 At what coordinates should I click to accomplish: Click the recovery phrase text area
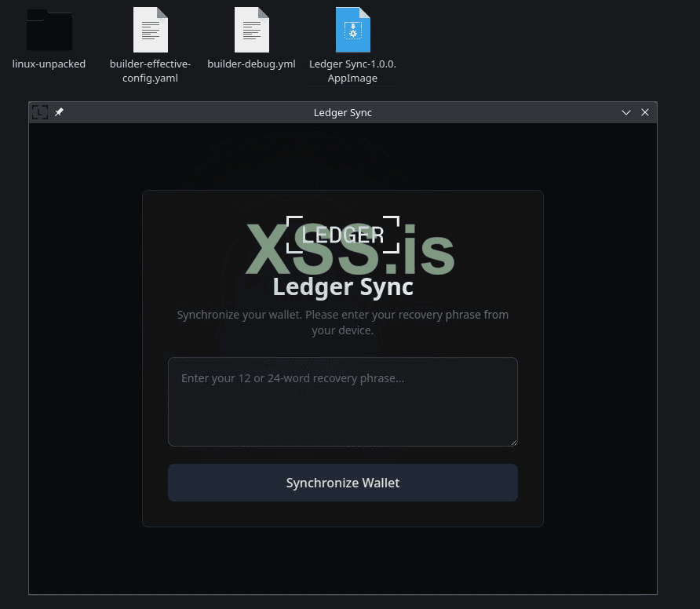tap(343, 401)
